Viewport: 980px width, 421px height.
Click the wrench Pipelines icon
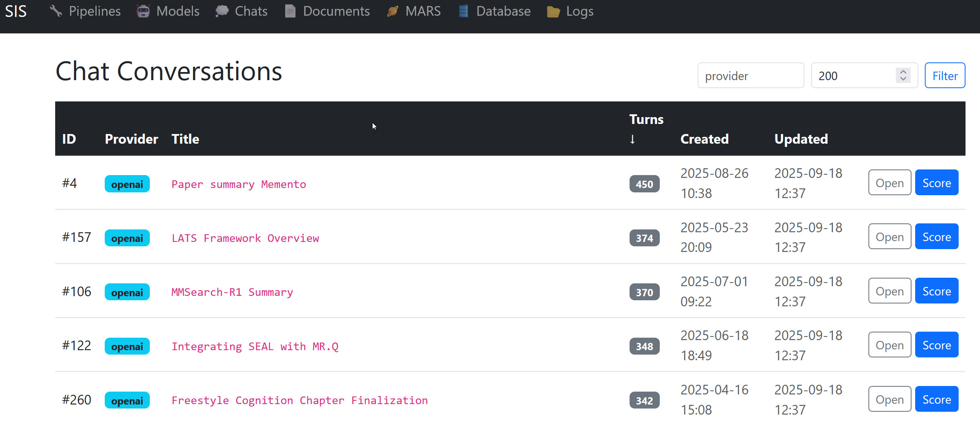pyautogui.click(x=56, y=11)
